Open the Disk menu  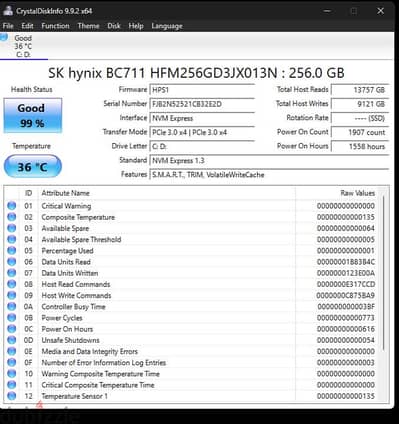pos(114,26)
